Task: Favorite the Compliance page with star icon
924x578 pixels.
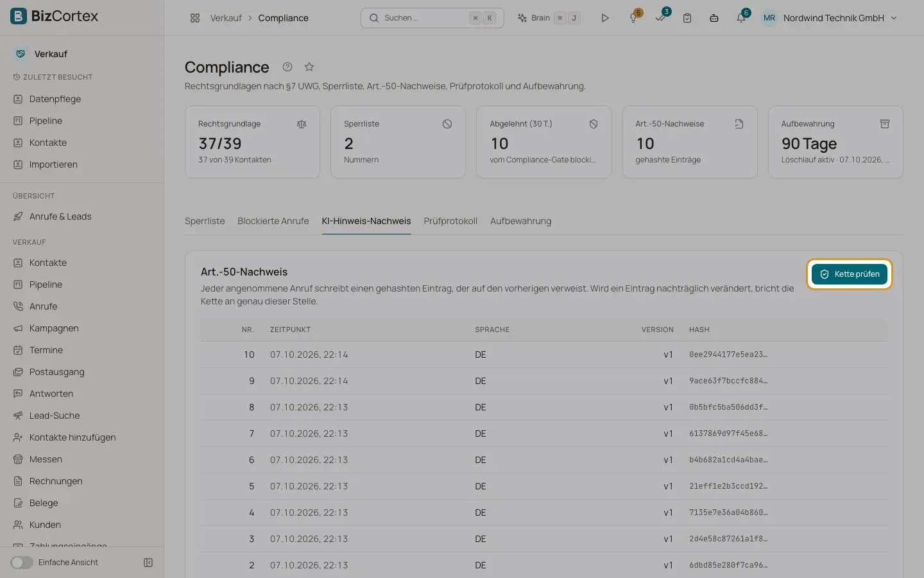Action: coord(309,67)
